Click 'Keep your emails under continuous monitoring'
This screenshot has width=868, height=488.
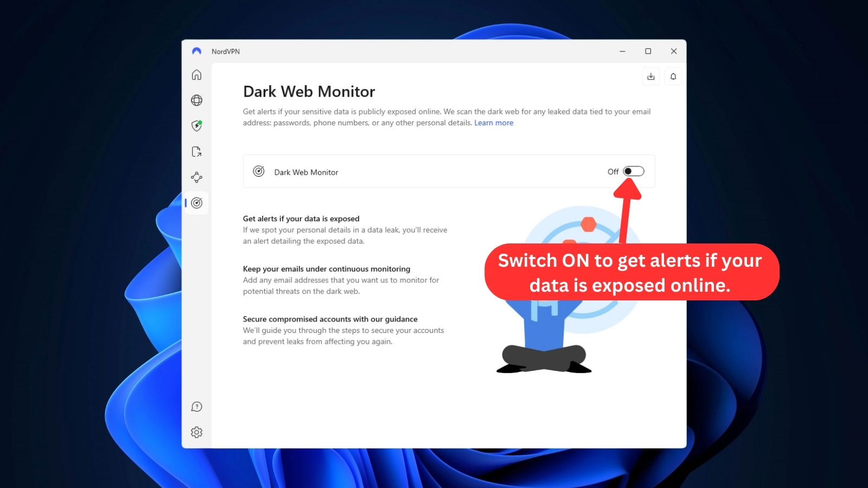327,269
